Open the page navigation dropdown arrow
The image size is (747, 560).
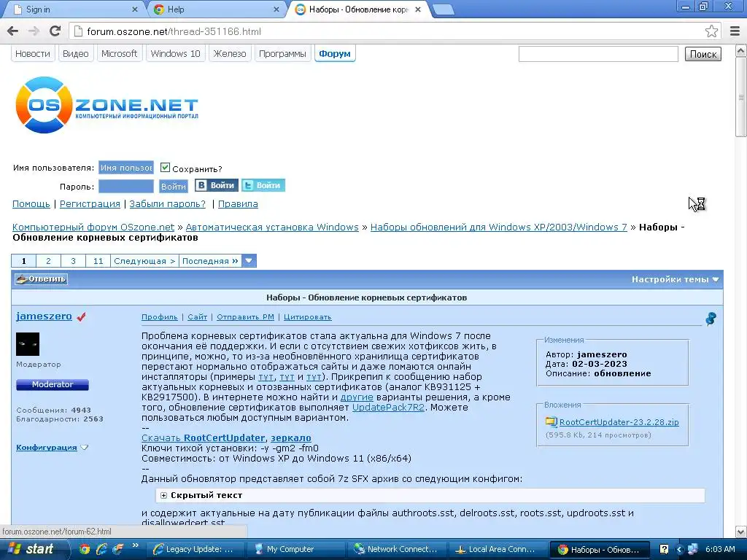pos(249,261)
